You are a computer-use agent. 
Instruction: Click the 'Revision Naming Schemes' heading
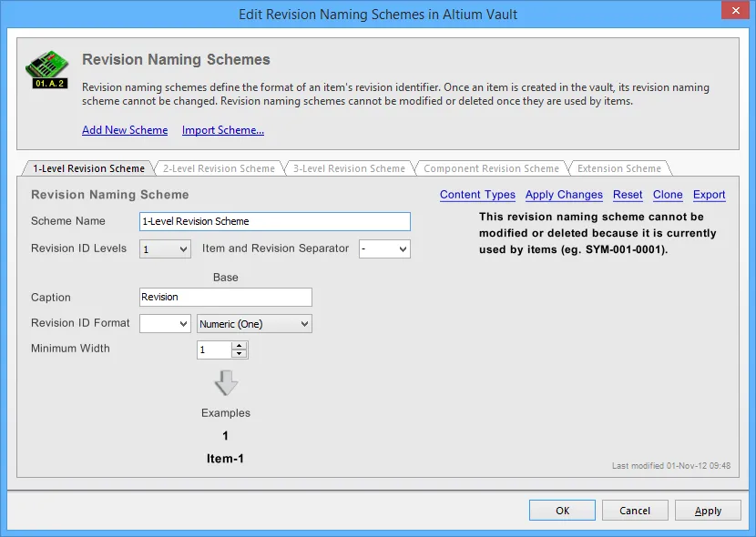[x=176, y=59]
